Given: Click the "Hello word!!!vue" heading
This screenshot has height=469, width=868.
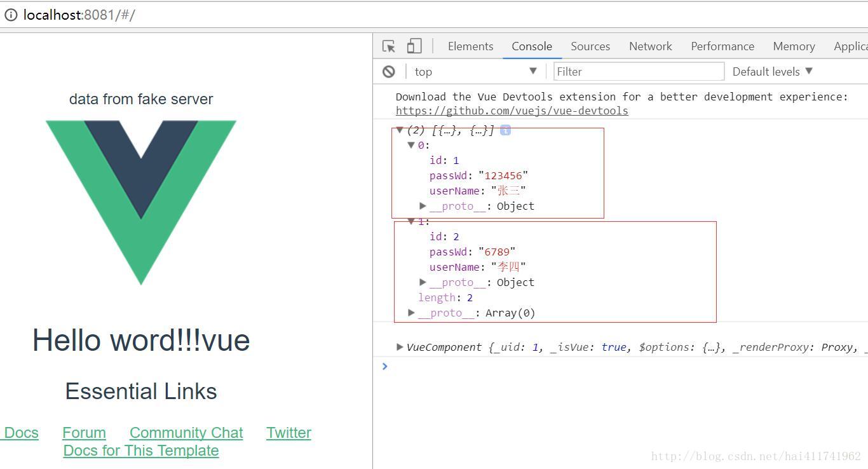Looking at the screenshot, I should (x=141, y=341).
